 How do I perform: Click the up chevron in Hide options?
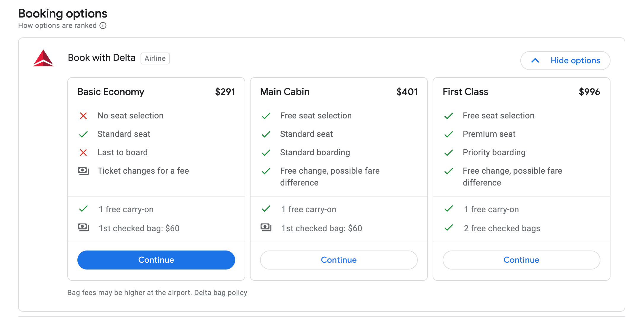535,61
